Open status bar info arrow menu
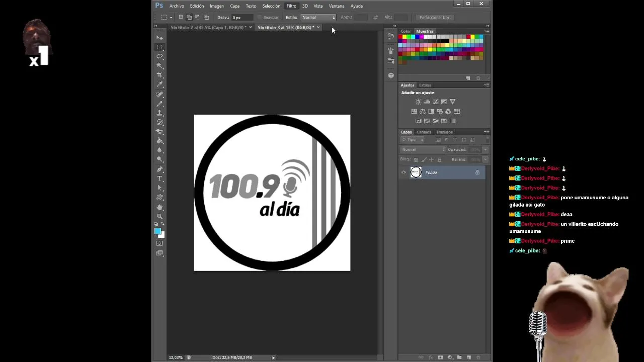 point(273,357)
